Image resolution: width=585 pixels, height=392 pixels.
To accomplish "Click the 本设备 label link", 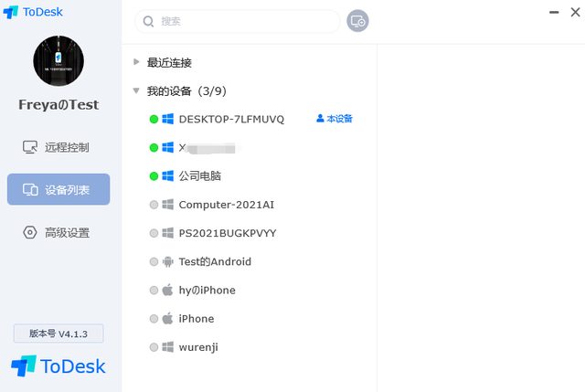I will point(335,119).
